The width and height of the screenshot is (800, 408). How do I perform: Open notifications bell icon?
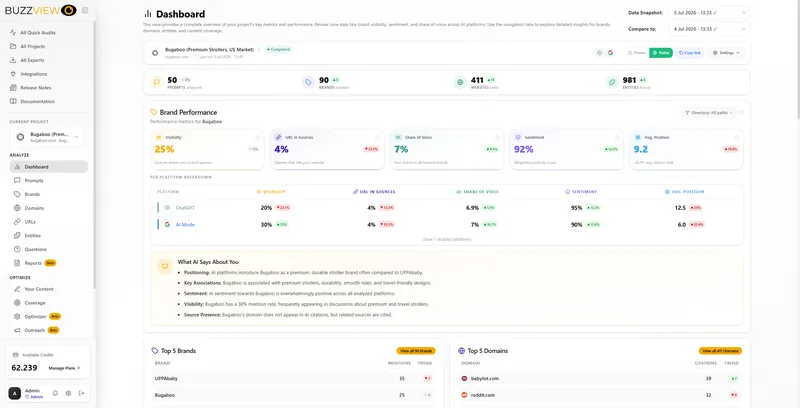55,393
